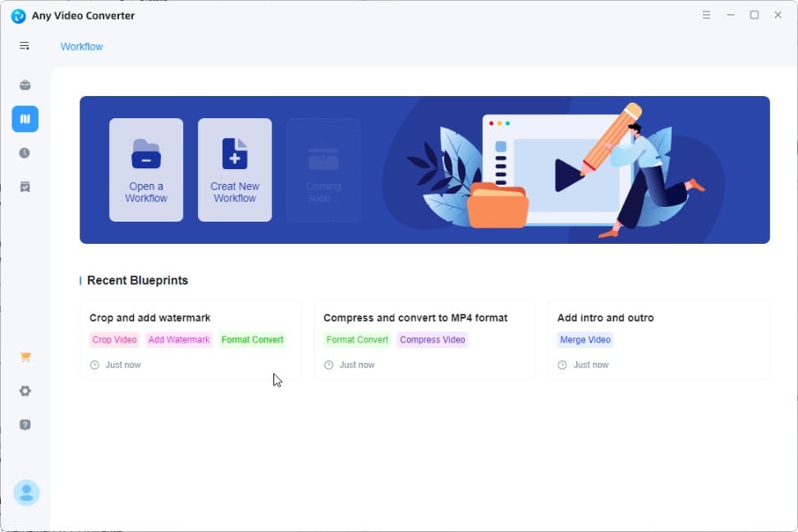The image size is (798, 532).
Task: Maximize the Any Video Converter window
Action: 754,15
